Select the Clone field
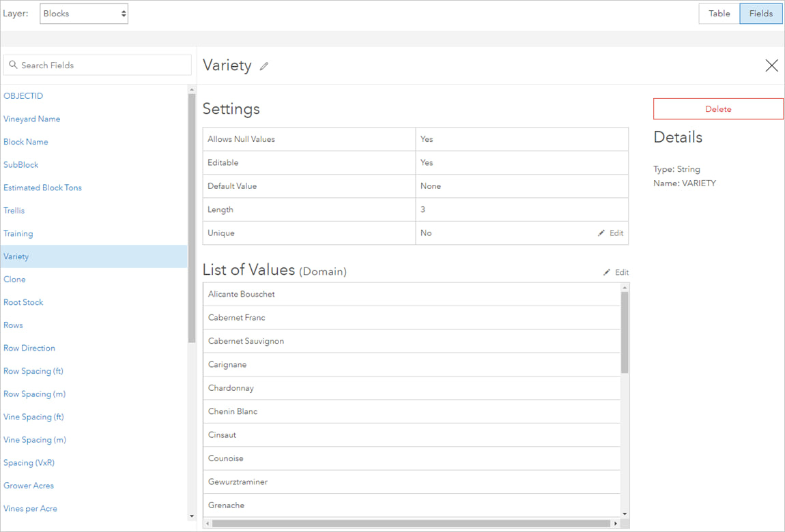The width and height of the screenshot is (785, 532). click(x=14, y=279)
